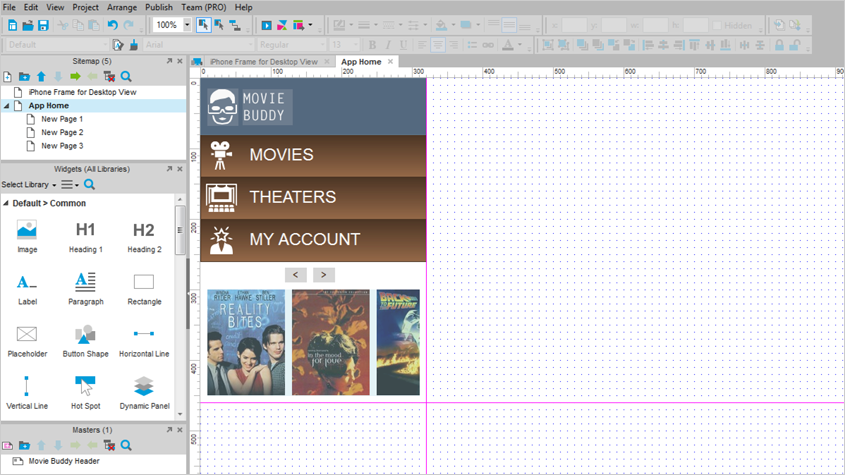Click the next arrow button above posters
845x475 pixels.
323,275
